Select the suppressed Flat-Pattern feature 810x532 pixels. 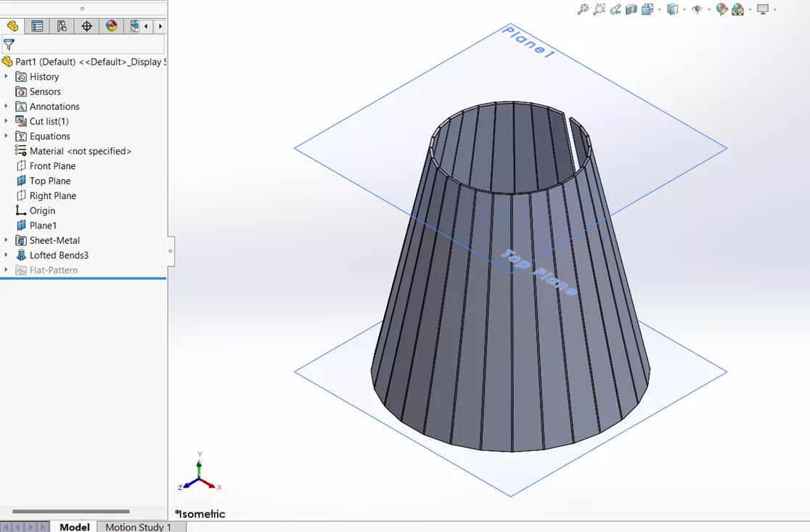[53, 270]
